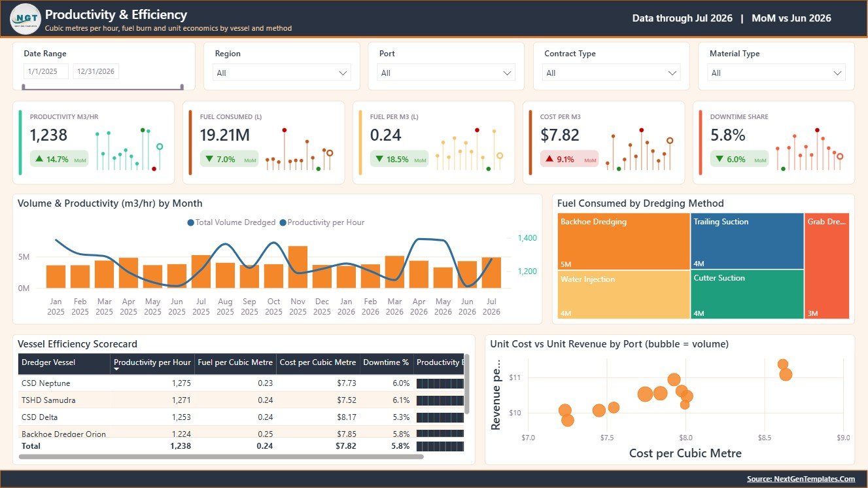Screen dimensions: 868x488
Task: Click the down-arrow indicator on Fuel Per M3 card
Action: [379, 159]
